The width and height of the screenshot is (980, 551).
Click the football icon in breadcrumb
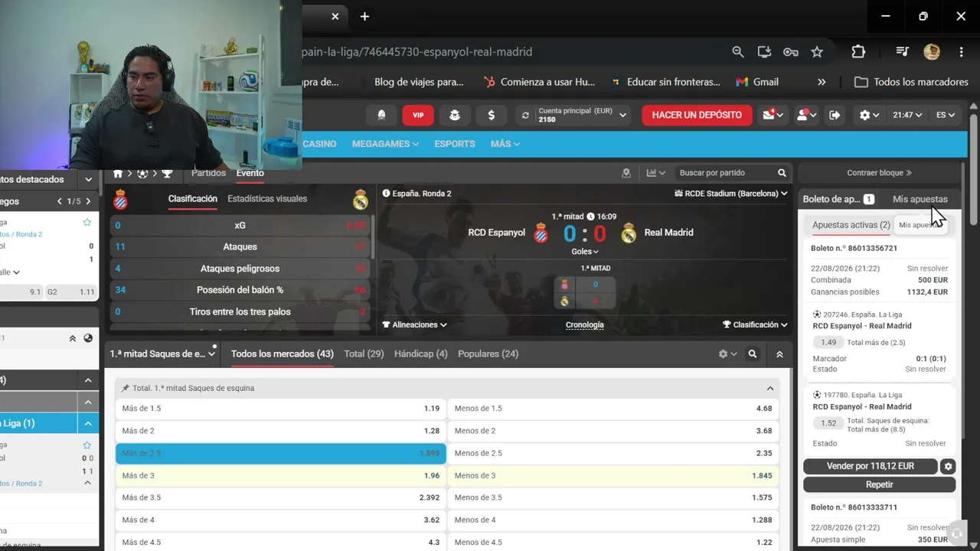pyautogui.click(x=142, y=174)
